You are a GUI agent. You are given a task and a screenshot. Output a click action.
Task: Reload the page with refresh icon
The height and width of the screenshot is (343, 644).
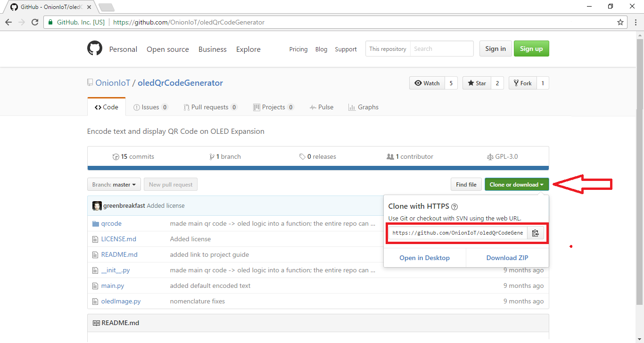coord(35,22)
